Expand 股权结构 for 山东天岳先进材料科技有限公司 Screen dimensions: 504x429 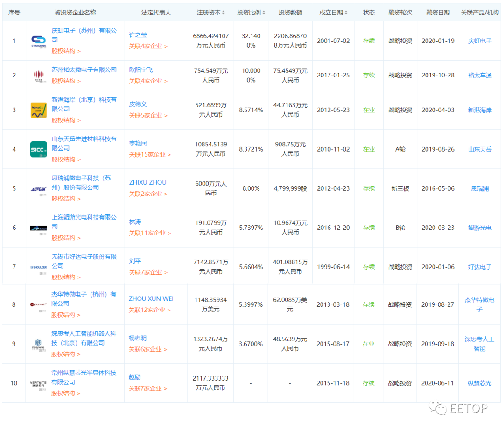(66, 159)
